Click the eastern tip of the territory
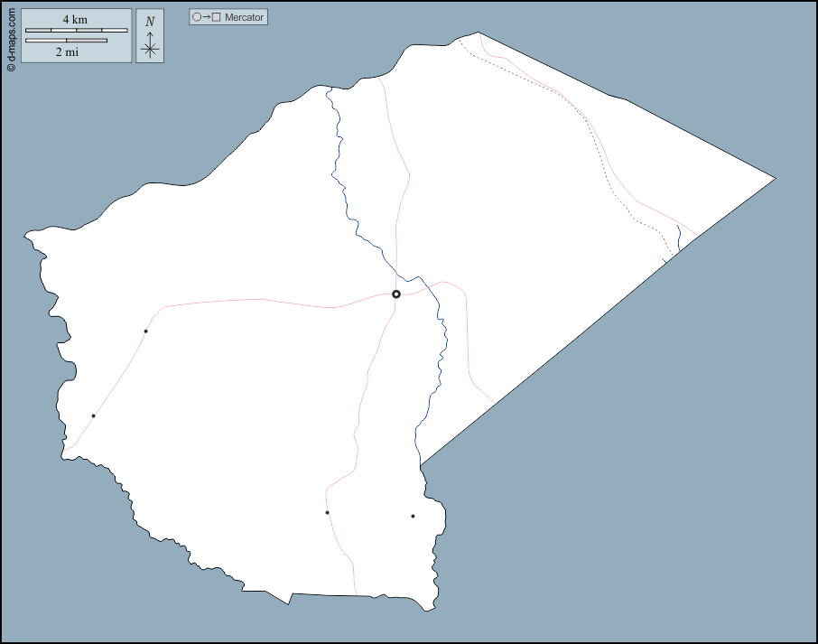This screenshot has height=644, width=818. pos(774,178)
